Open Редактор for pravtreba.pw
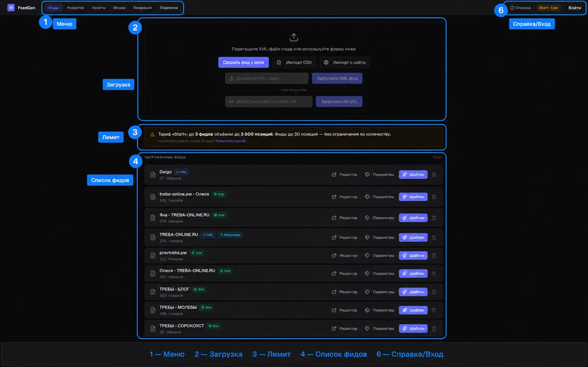Image resolution: width=588 pixels, height=367 pixels. pos(345,256)
